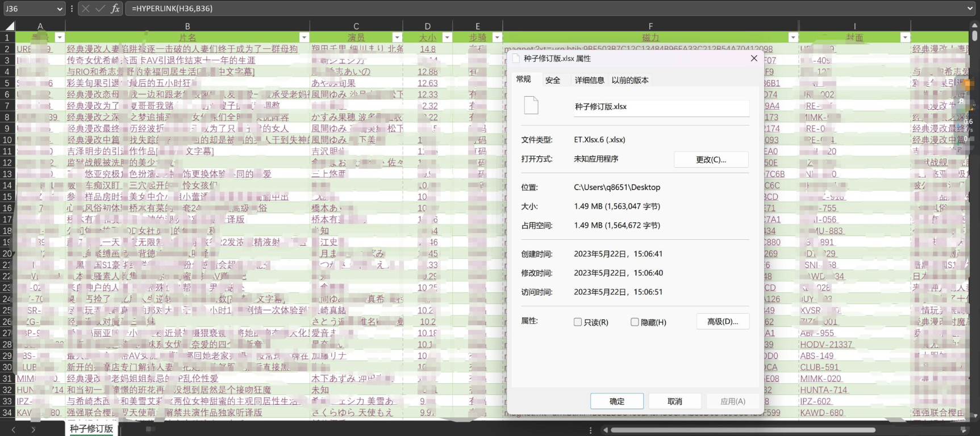Open the Name Box dropdown showing J36

coord(60,9)
